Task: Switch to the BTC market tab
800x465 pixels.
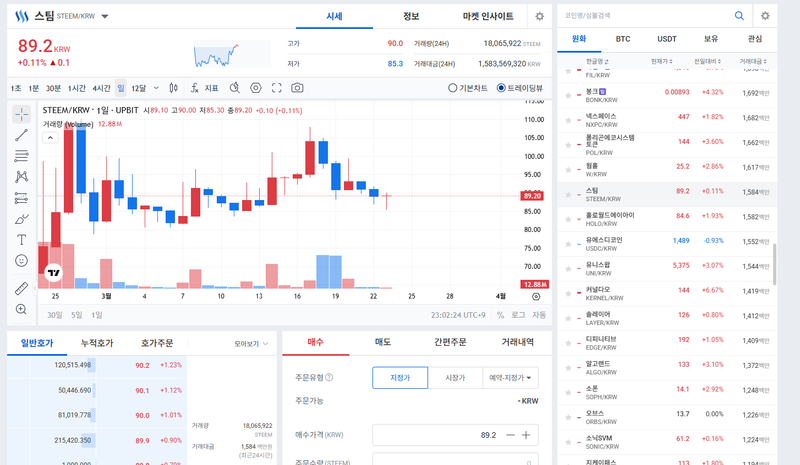Action: coord(623,39)
